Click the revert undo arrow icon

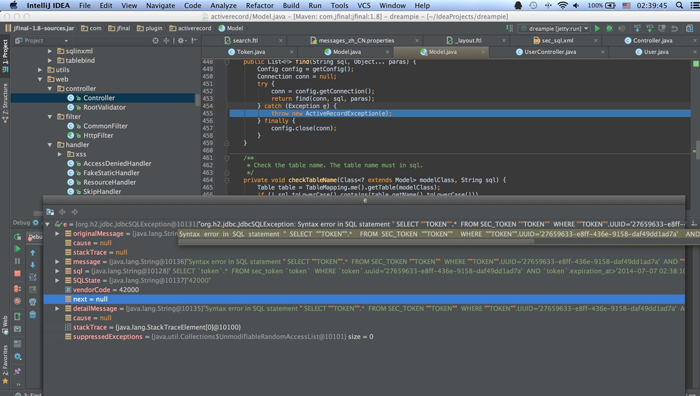675,28
